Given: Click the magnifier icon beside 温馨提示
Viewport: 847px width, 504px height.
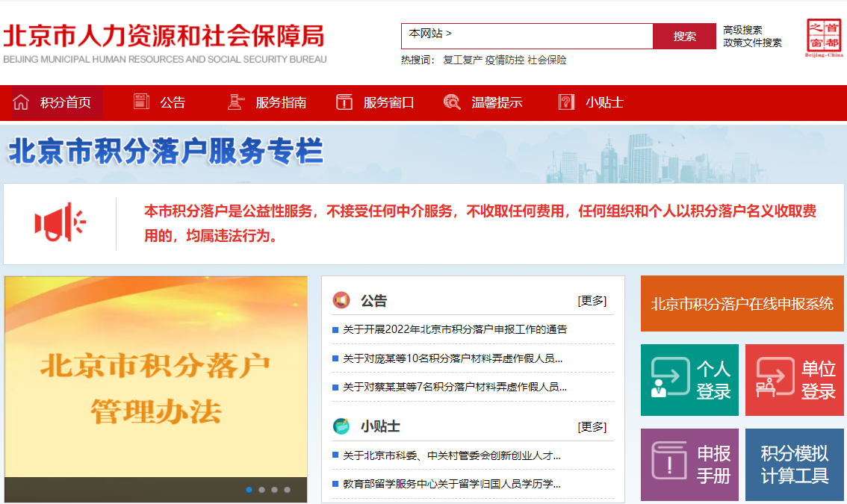Looking at the screenshot, I should (x=452, y=102).
